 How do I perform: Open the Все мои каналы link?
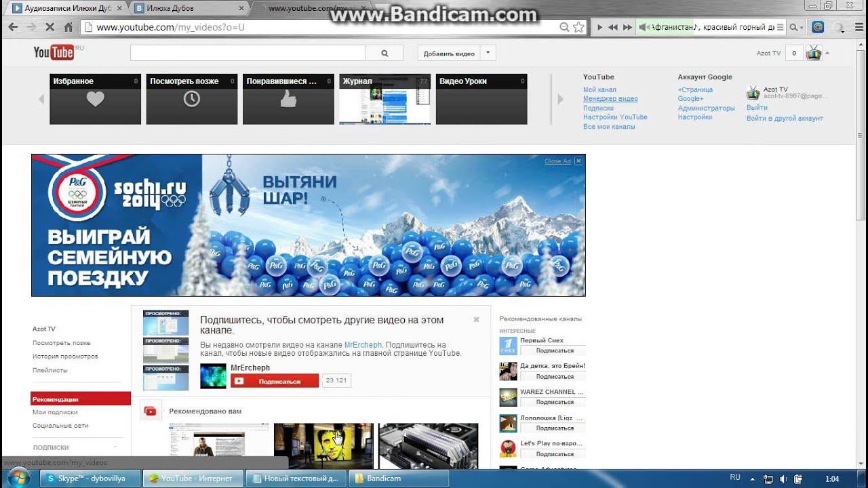609,127
